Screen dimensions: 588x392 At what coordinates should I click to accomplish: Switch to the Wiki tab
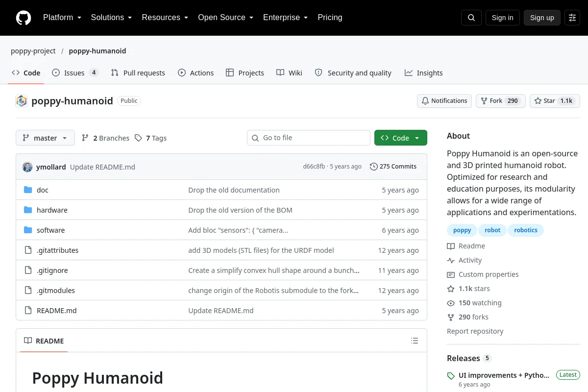[289, 73]
